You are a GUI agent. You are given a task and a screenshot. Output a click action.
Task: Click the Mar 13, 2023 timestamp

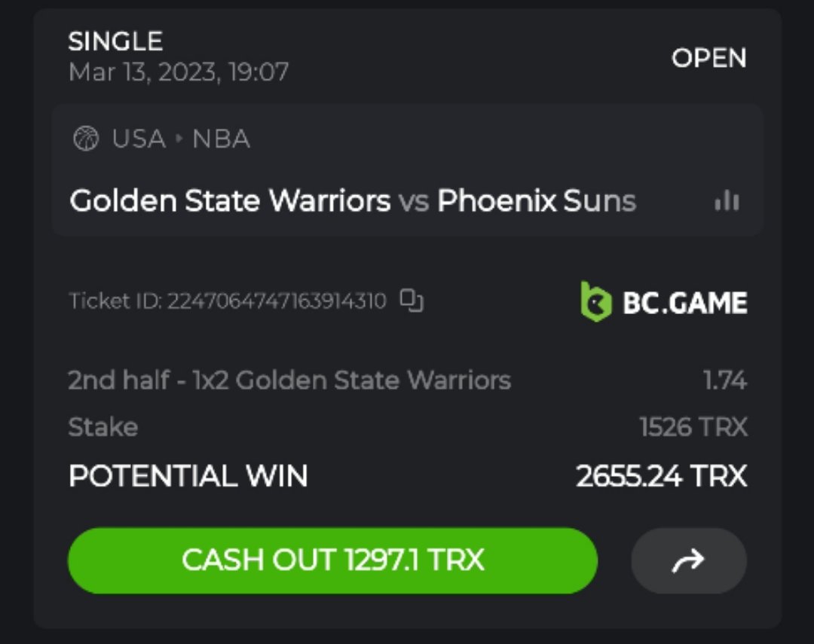click(x=179, y=72)
